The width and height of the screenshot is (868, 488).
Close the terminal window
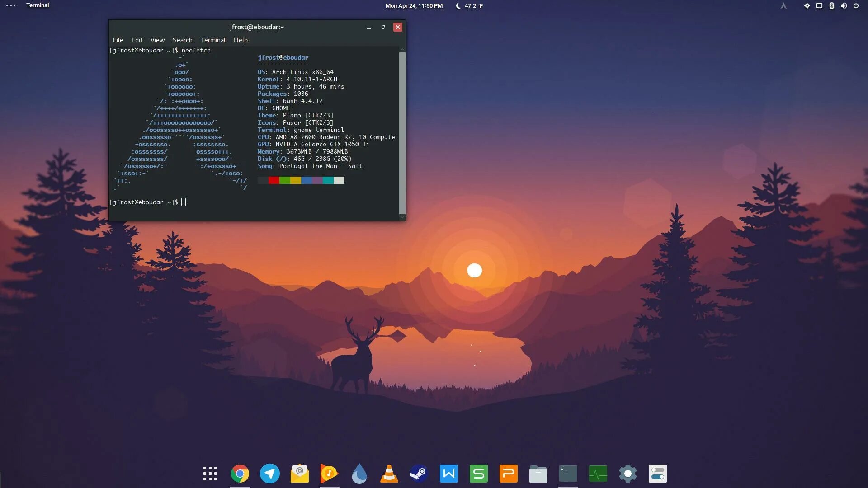pos(398,27)
